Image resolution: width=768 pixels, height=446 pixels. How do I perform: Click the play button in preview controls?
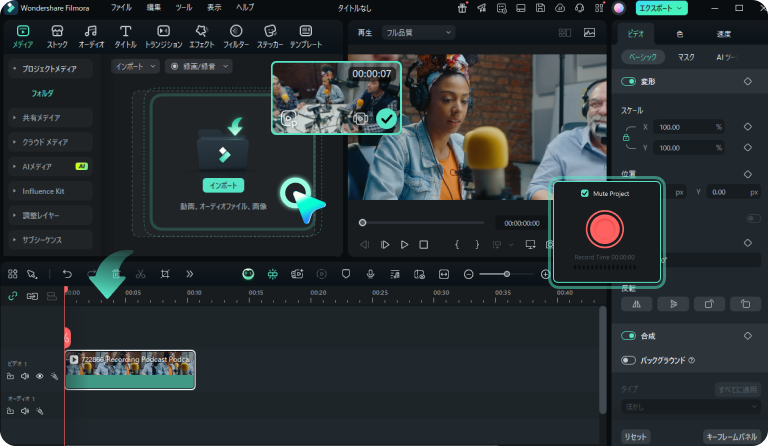[404, 244]
